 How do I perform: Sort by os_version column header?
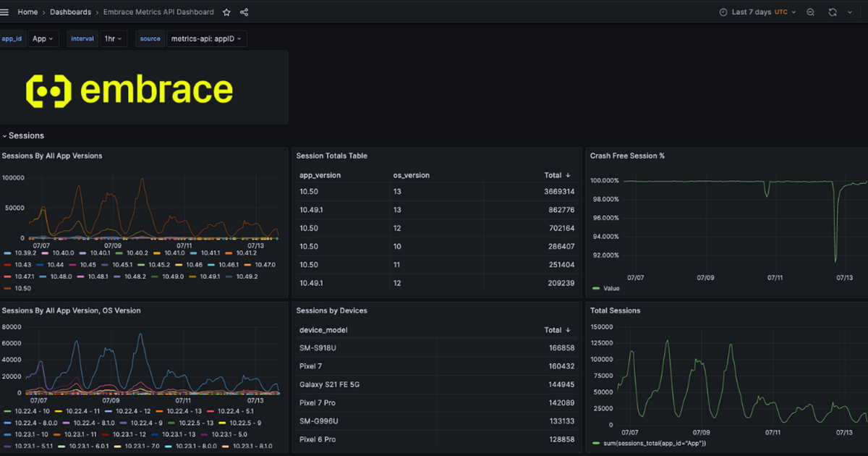click(411, 175)
